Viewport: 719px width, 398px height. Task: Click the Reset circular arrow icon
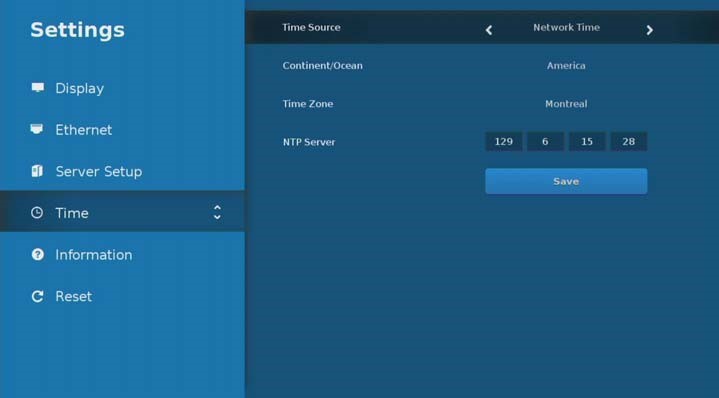click(x=38, y=296)
